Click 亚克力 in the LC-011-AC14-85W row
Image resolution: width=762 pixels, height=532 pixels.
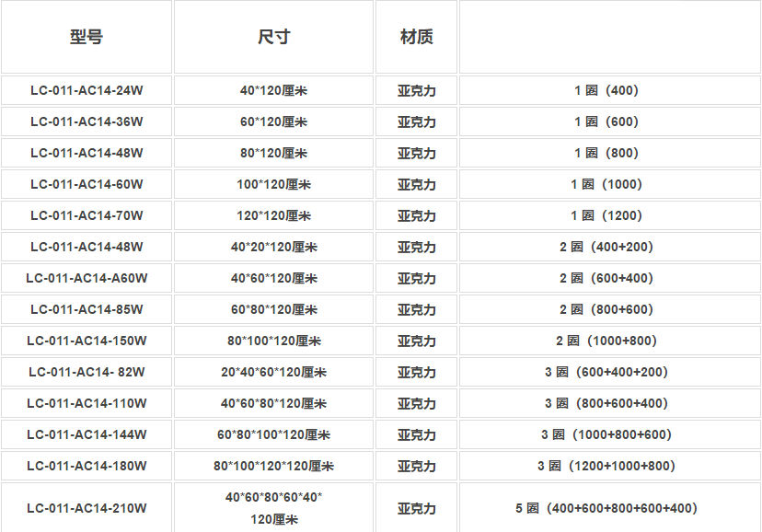[416, 309]
